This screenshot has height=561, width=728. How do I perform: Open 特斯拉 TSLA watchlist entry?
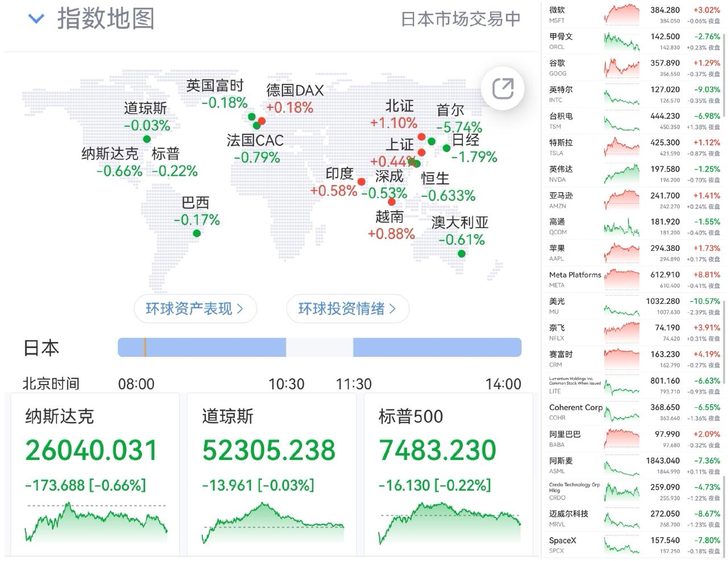634,147
